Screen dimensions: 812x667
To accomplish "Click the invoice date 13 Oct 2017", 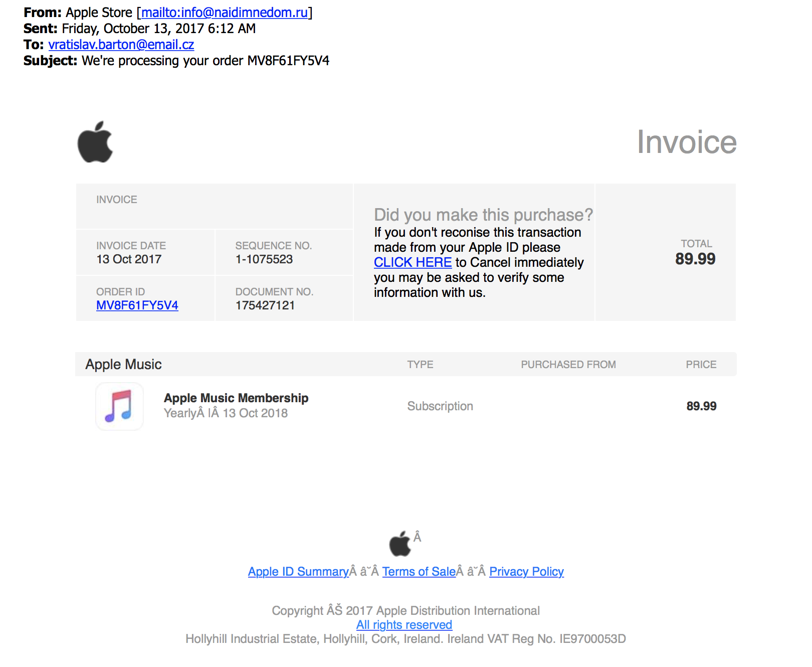I will (x=129, y=259).
